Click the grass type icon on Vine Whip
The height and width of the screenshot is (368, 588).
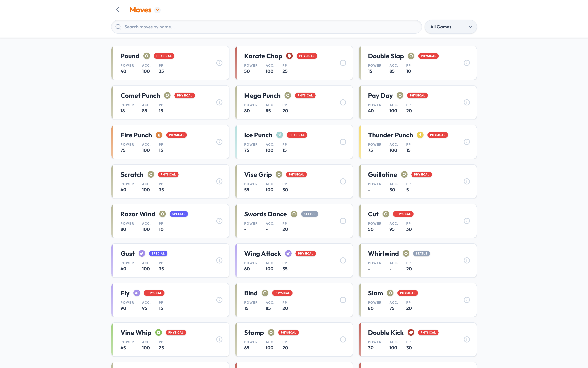click(158, 332)
